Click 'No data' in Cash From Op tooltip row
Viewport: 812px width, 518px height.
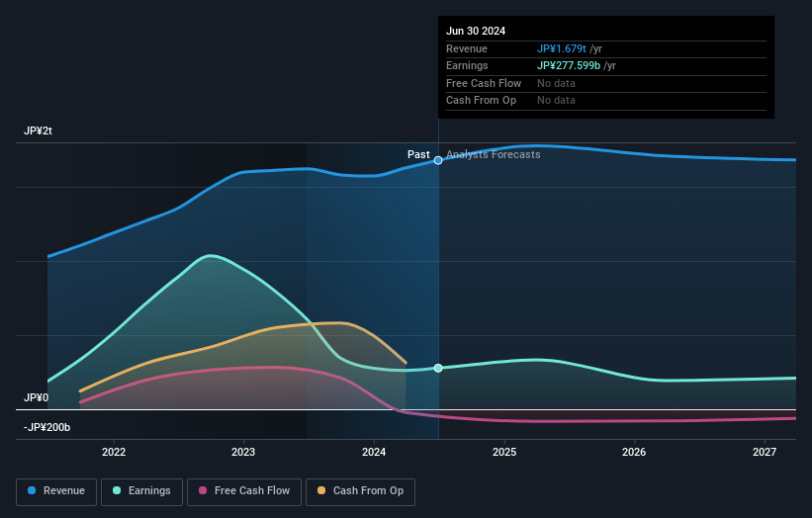coord(556,101)
